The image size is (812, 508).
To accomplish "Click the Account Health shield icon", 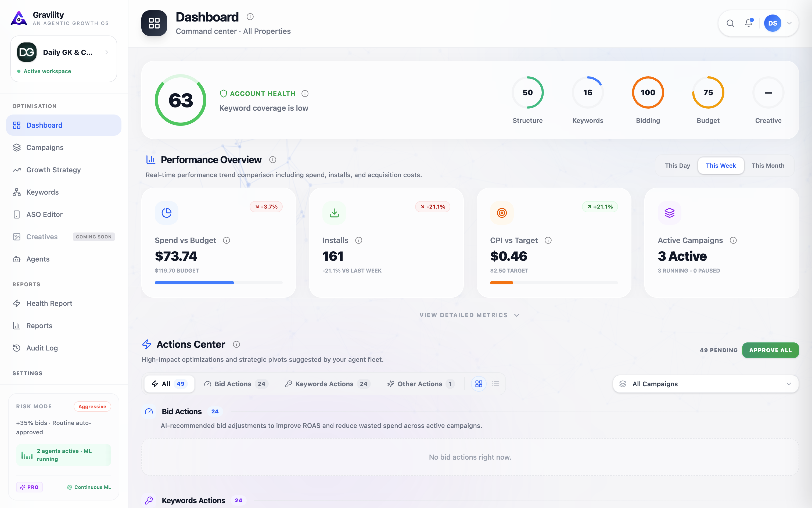I will point(223,94).
